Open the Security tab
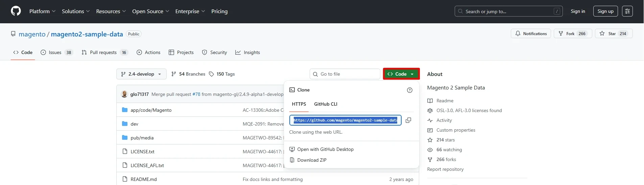 point(214,52)
